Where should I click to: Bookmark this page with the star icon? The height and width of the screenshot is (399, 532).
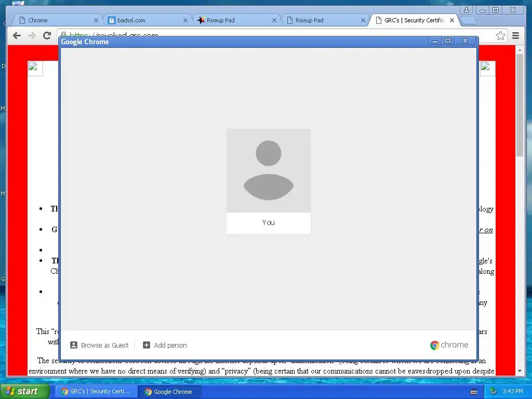point(500,36)
